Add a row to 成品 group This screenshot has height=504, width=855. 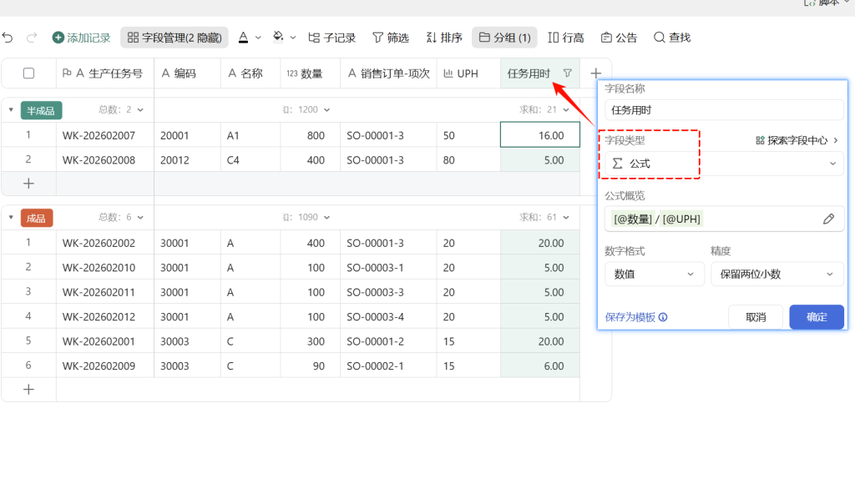29,390
